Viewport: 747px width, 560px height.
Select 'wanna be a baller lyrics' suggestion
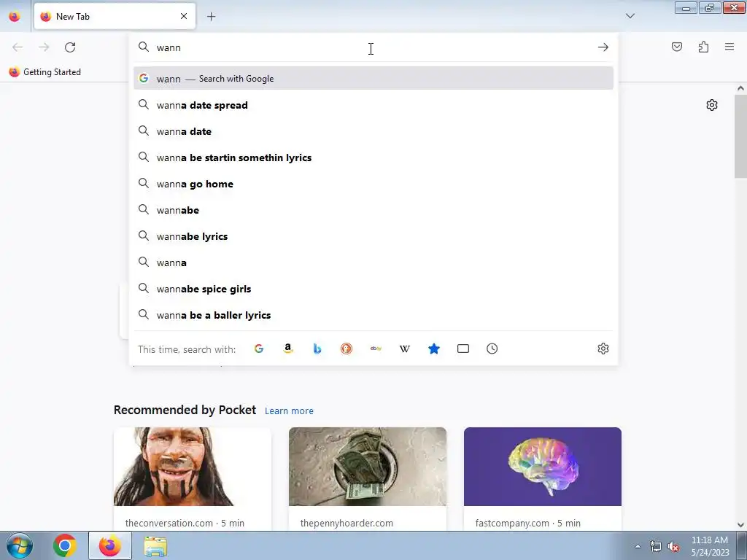click(x=373, y=315)
